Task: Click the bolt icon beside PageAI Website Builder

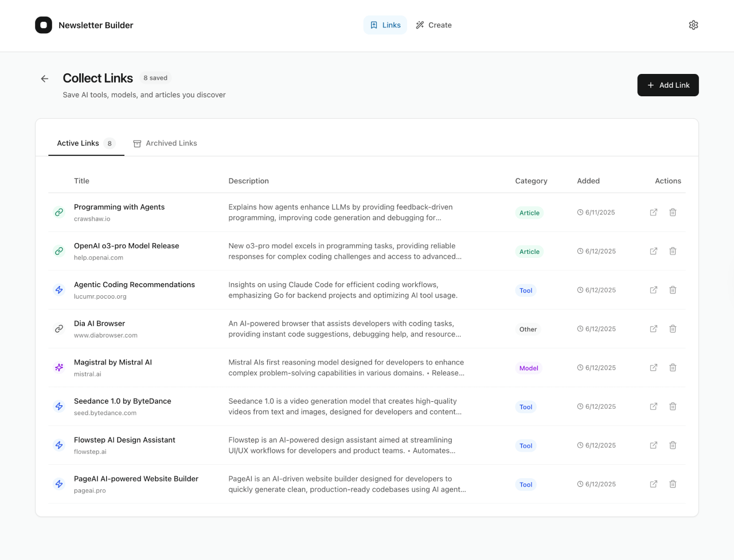Action: click(x=59, y=484)
